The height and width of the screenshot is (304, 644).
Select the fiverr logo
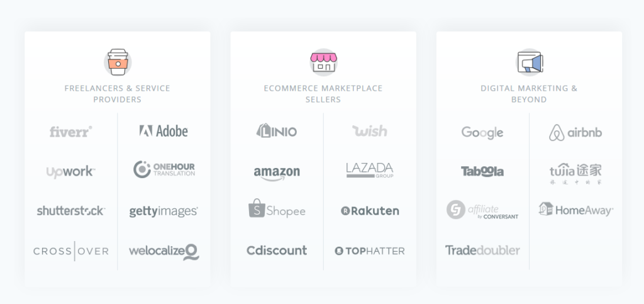[71, 132]
